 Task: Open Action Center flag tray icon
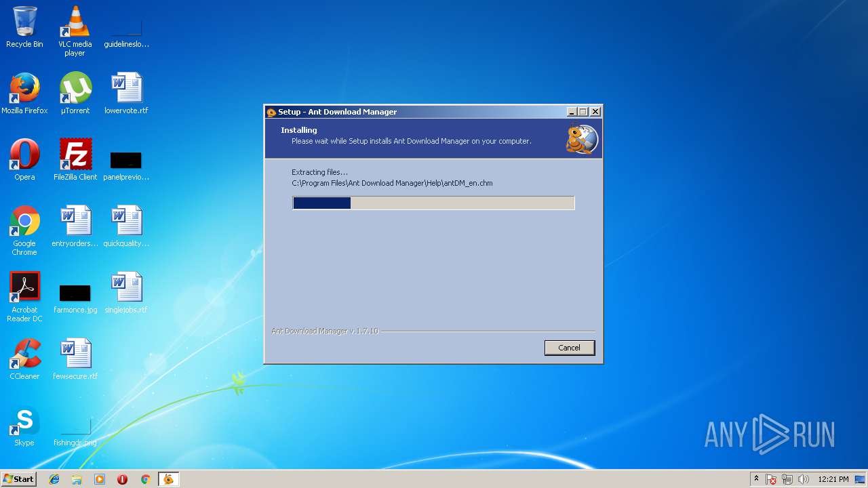[x=772, y=479]
